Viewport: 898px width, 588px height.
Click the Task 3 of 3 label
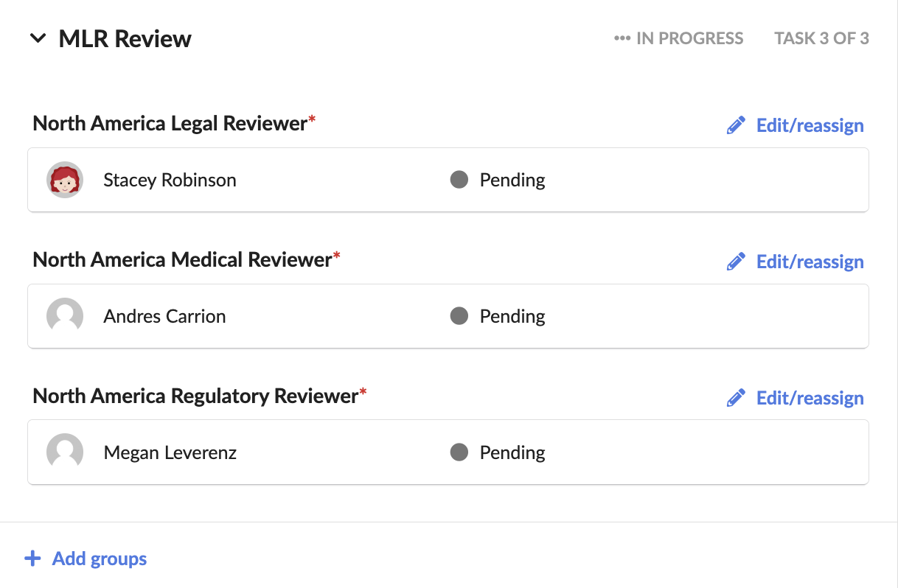(821, 38)
